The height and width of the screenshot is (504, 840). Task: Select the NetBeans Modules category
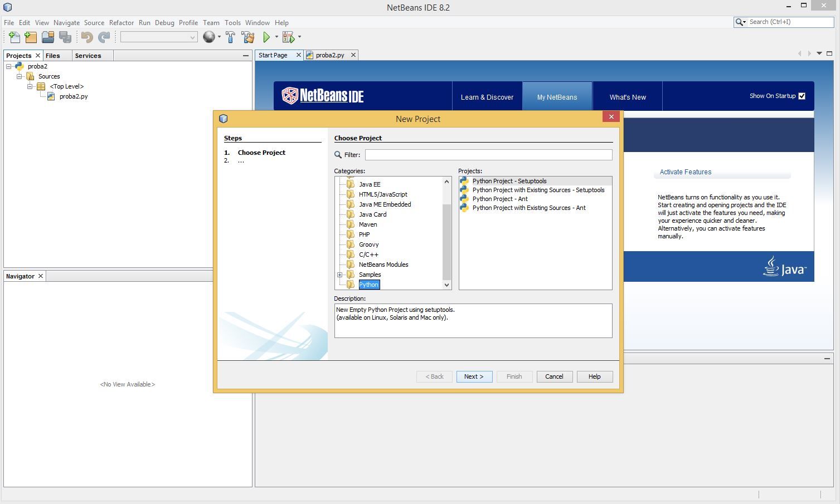pos(383,265)
